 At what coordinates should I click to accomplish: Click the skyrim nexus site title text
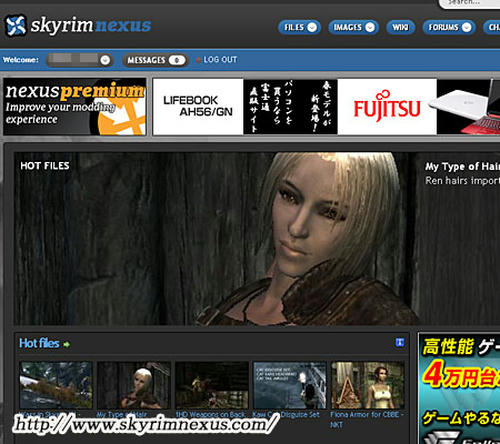(x=91, y=25)
